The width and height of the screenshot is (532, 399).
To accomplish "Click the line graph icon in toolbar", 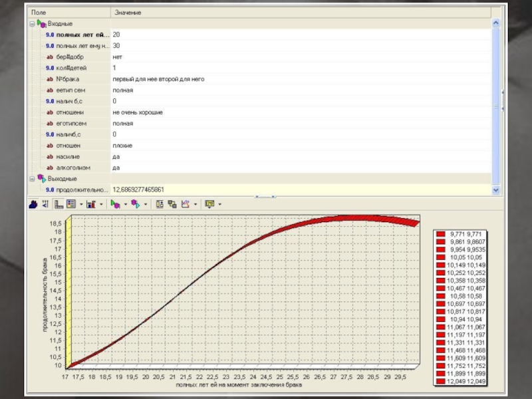I will tap(186, 204).
